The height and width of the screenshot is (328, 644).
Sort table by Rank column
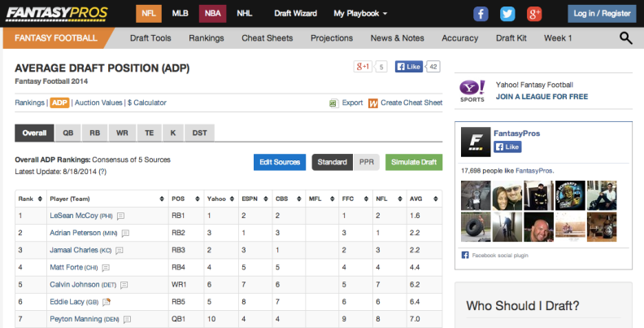[x=30, y=199]
